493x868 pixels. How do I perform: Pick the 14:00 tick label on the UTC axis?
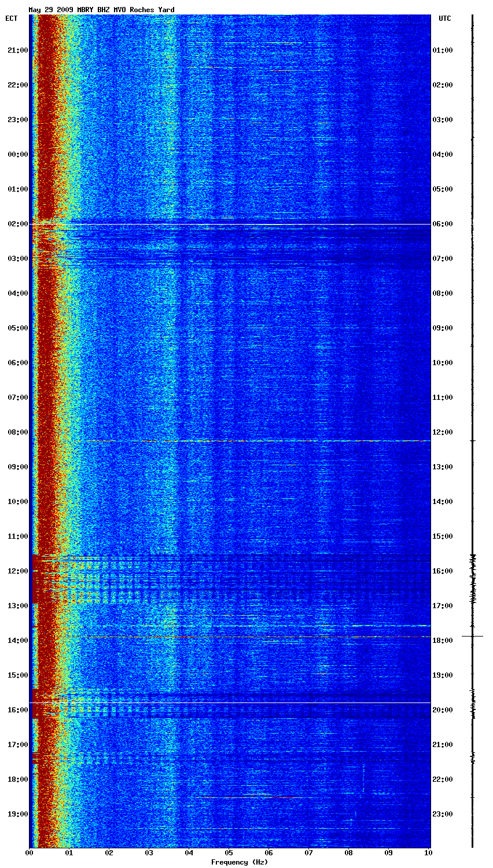click(443, 502)
